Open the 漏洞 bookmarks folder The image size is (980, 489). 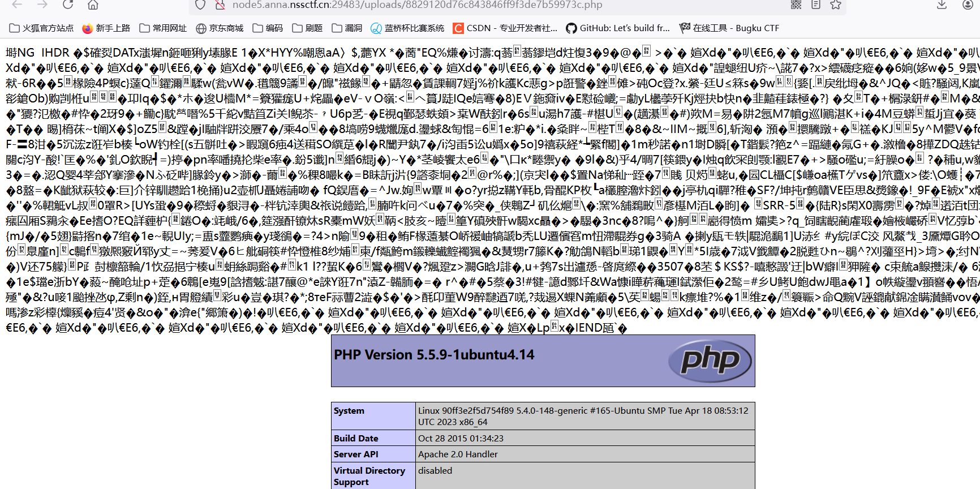(347, 28)
